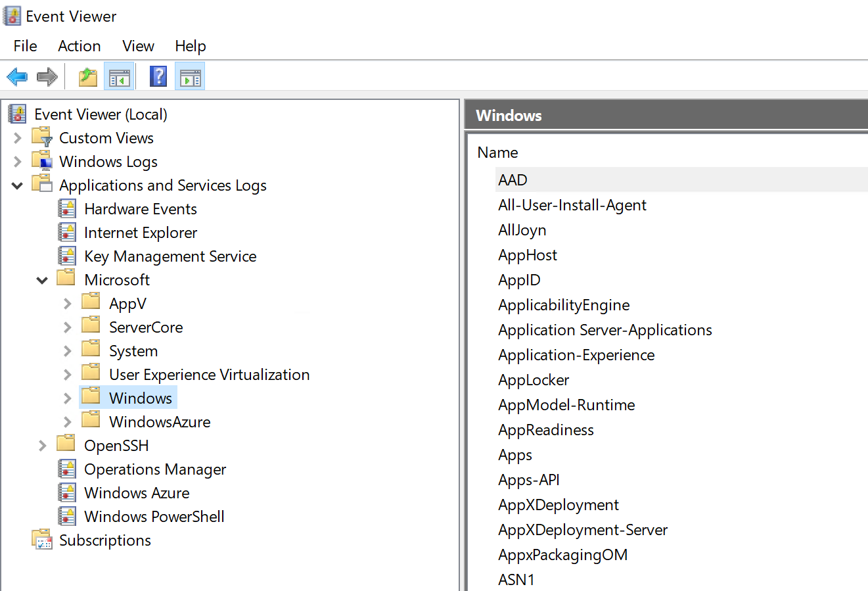Image resolution: width=868 pixels, height=591 pixels.
Task: Click the OpenSSH folder icon
Action: 66,444
